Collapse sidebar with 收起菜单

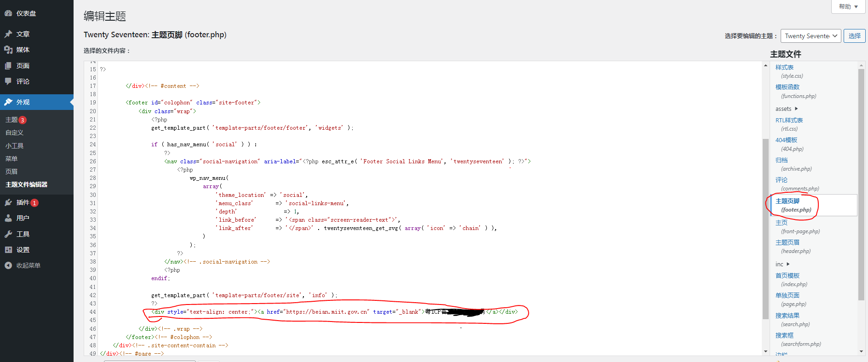click(x=37, y=265)
